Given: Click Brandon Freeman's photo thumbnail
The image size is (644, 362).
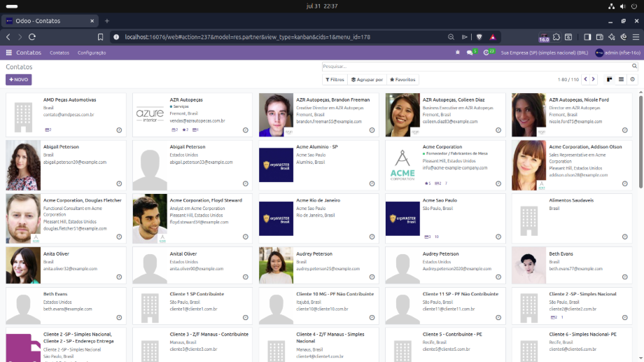Looking at the screenshot, I should (276, 115).
